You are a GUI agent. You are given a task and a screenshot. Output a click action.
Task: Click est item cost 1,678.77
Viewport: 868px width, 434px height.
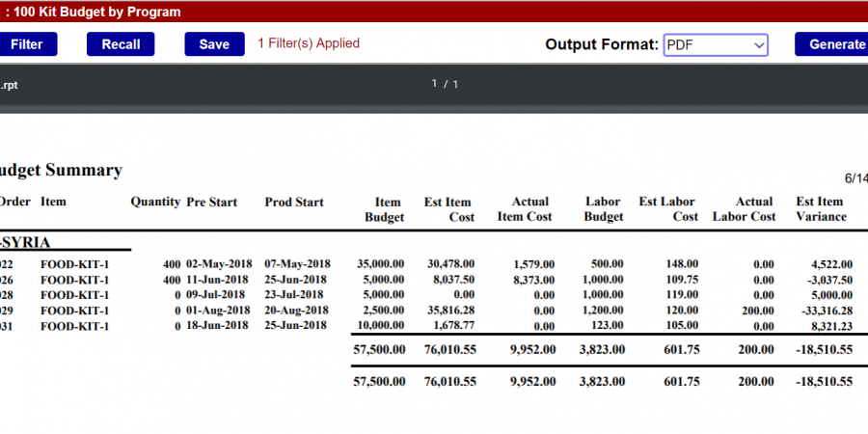pos(454,325)
